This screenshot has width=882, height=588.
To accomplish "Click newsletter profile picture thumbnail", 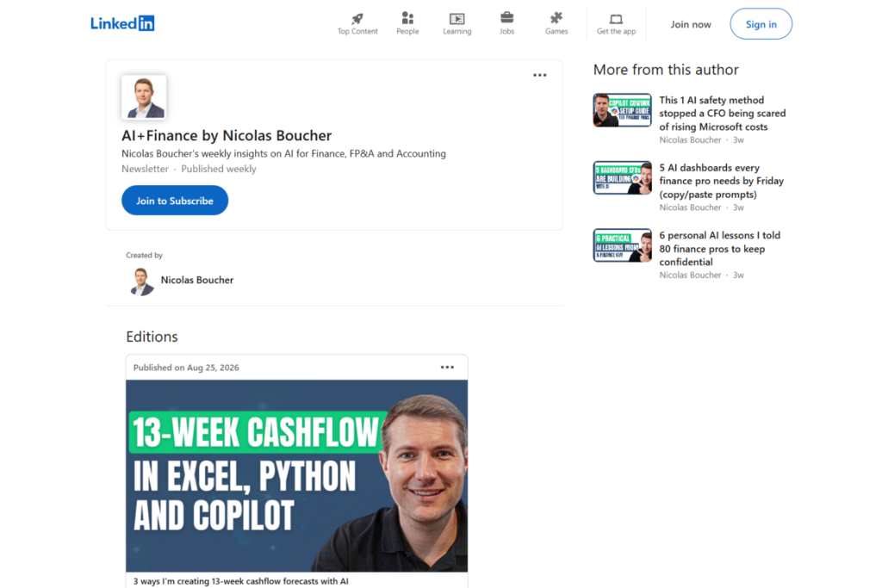I will coord(144,96).
